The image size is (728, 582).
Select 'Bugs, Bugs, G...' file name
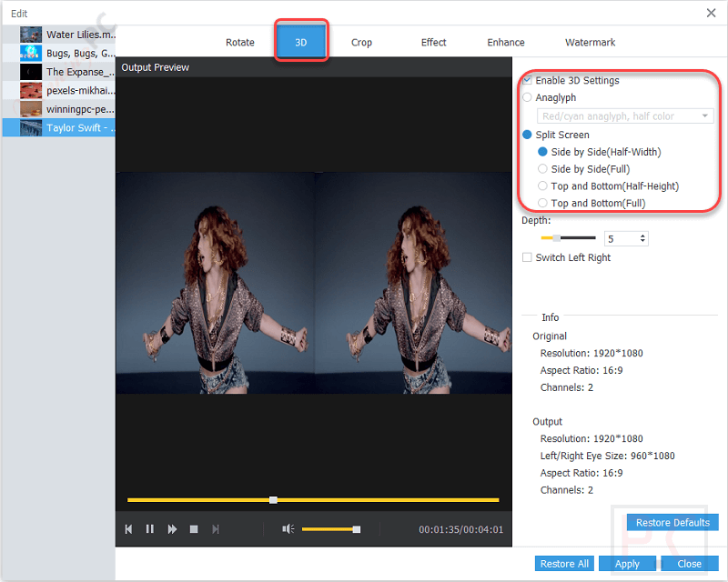[81, 53]
